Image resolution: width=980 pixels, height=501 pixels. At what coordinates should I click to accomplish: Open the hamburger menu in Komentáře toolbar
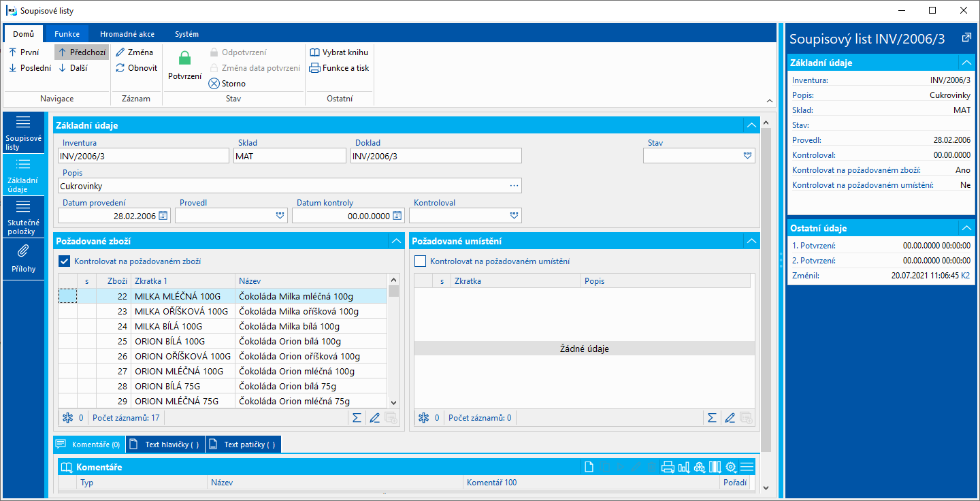747,467
